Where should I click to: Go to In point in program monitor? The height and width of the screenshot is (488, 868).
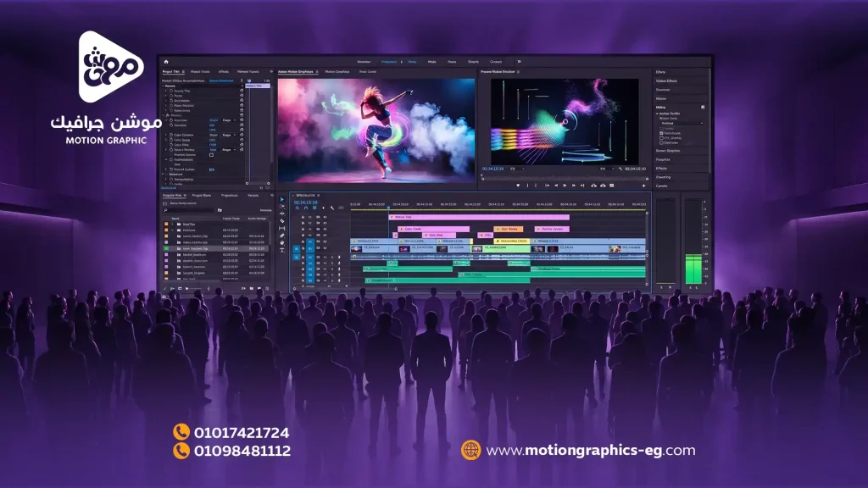coord(548,186)
